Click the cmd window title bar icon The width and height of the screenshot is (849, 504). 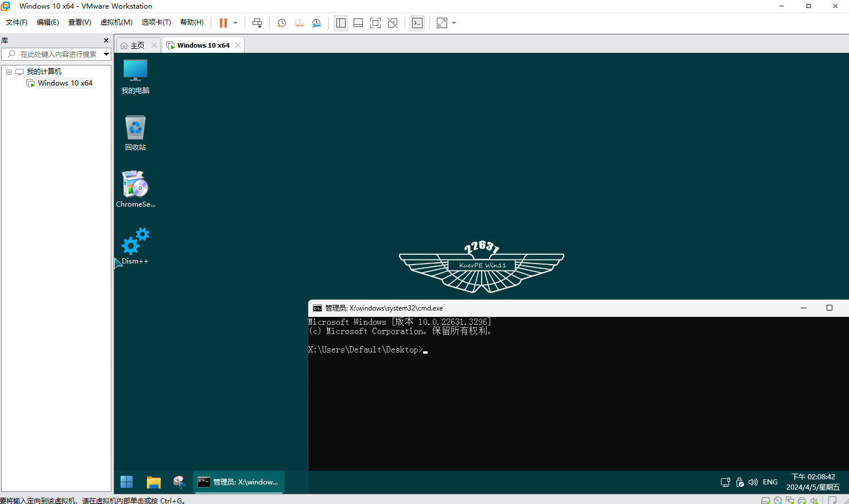click(317, 308)
